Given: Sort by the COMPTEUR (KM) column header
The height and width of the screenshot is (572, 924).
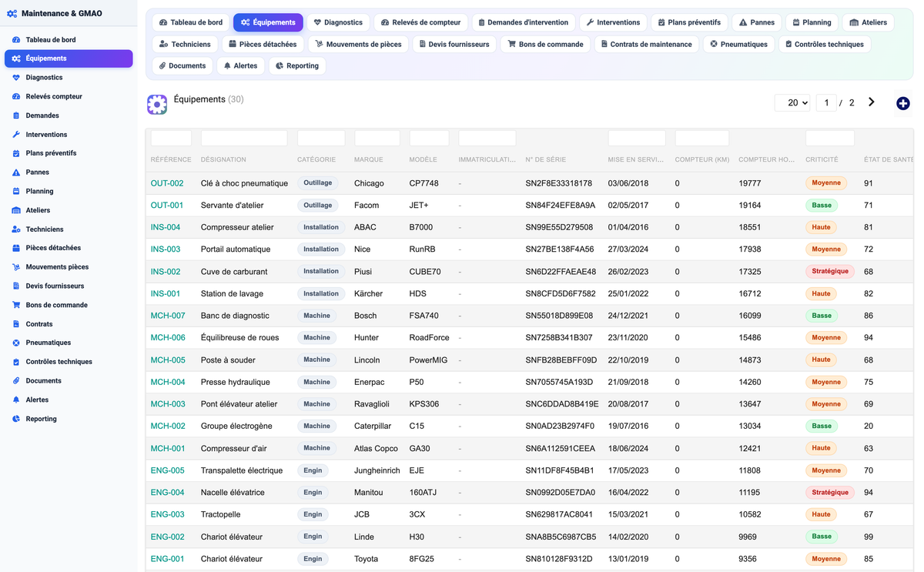Looking at the screenshot, I should pyautogui.click(x=702, y=159).
